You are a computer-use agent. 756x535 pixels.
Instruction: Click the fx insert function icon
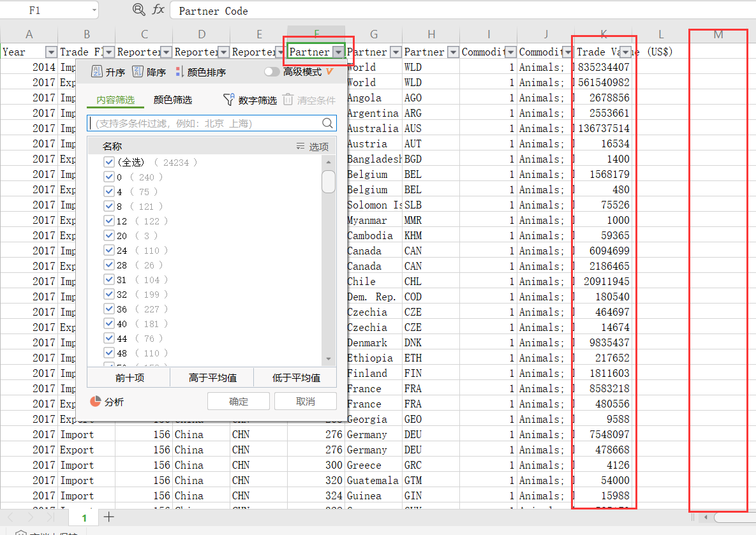158,10
